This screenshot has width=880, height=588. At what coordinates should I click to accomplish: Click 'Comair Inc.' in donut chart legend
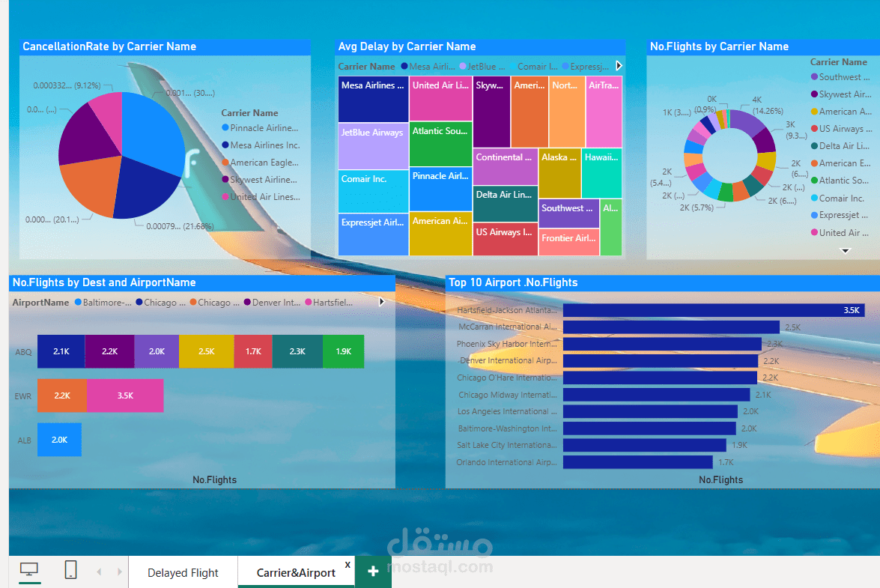842,198
